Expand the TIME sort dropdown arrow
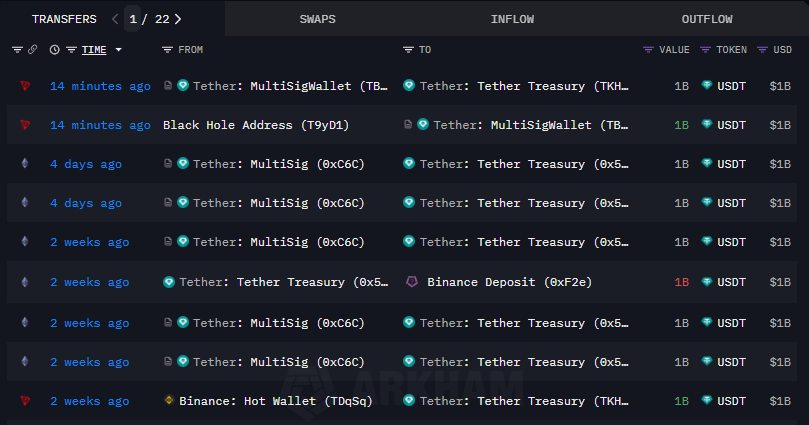The width and height of the screenshot is (809, 425). click(x=119, y=50)
